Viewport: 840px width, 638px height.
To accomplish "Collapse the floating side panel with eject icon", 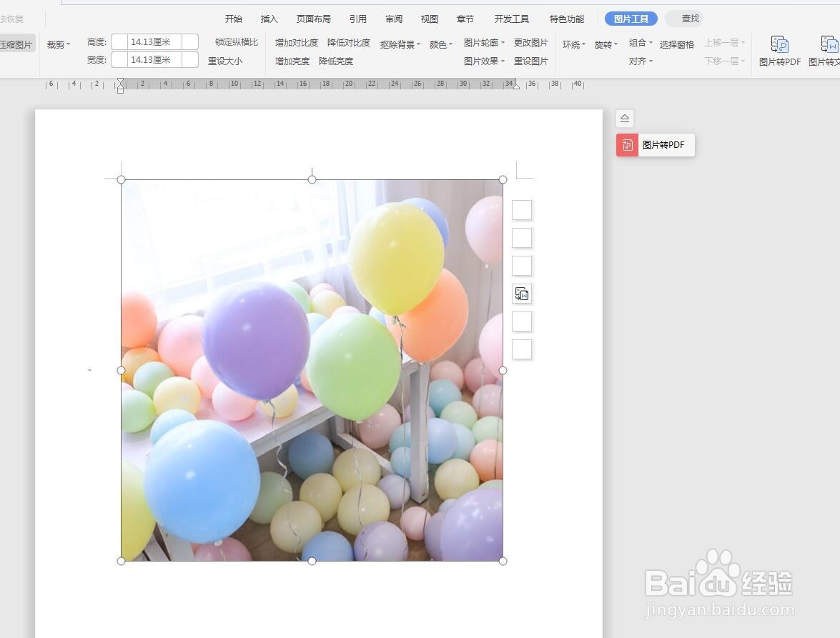I will click(x=625, y=119).
